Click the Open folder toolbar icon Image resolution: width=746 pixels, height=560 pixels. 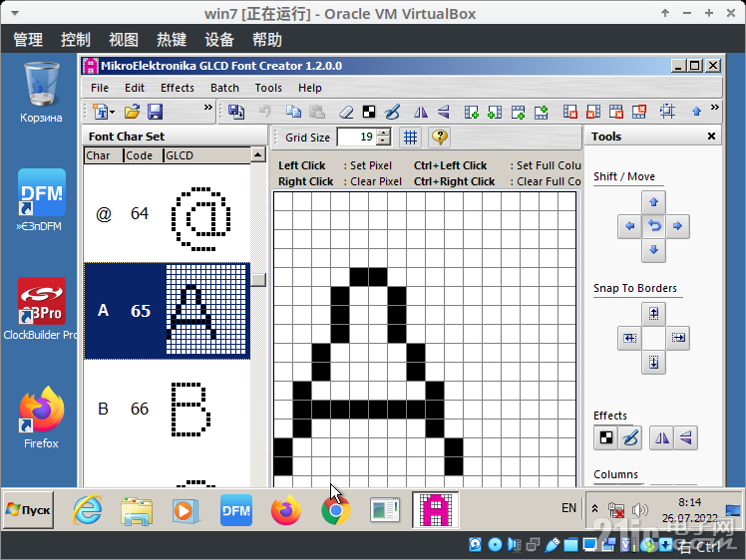(x=133, y=112)
